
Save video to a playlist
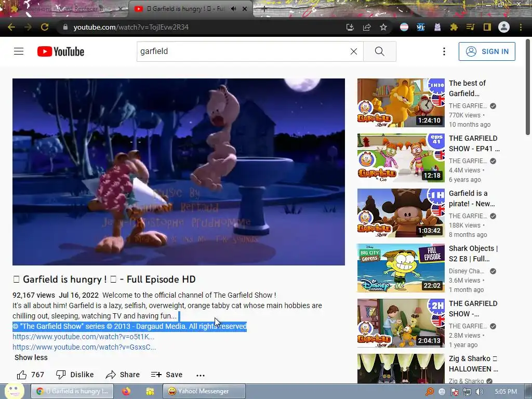tap(167, 375)
